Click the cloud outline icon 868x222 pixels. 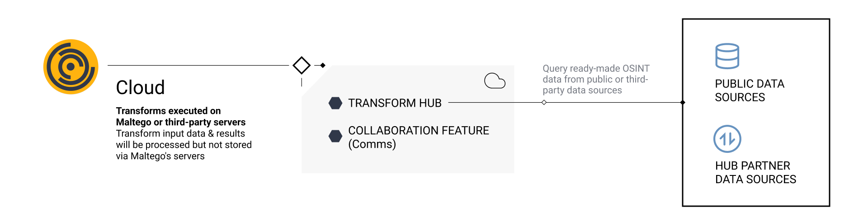[x=495, y=81]
